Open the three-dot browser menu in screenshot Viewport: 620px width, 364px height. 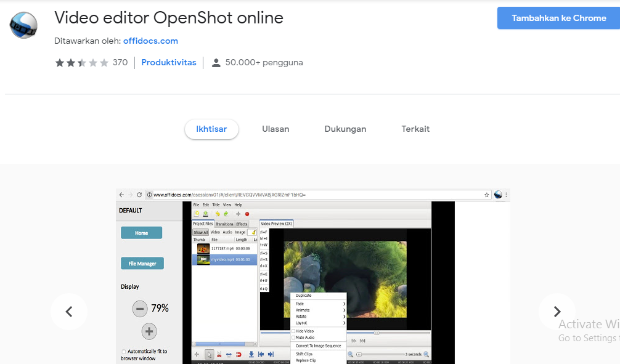(x=506, y=195)
